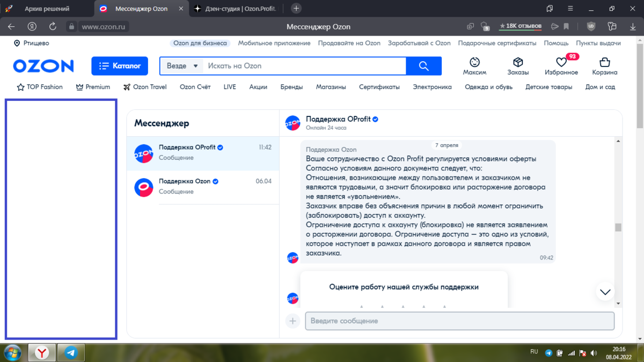Open the Пункты выдачи link
644x362 pixels.
pyautogui.click(x=598, y=43)
